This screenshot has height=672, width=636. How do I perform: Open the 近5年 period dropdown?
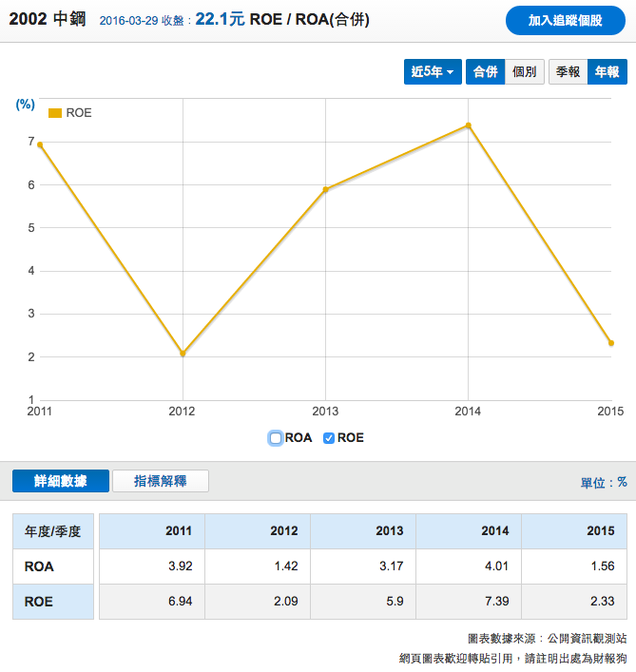point(433,72)
